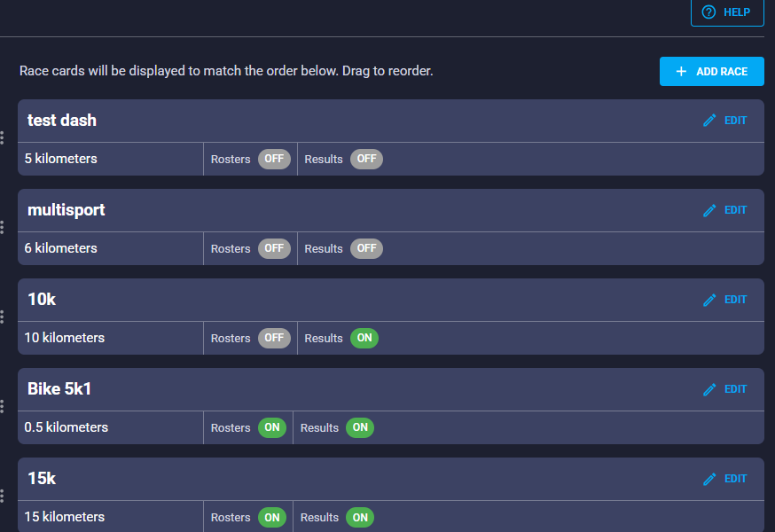Click the plus icon in Add Race
Viewport: 775px width, 532px height.
(681, 71)
